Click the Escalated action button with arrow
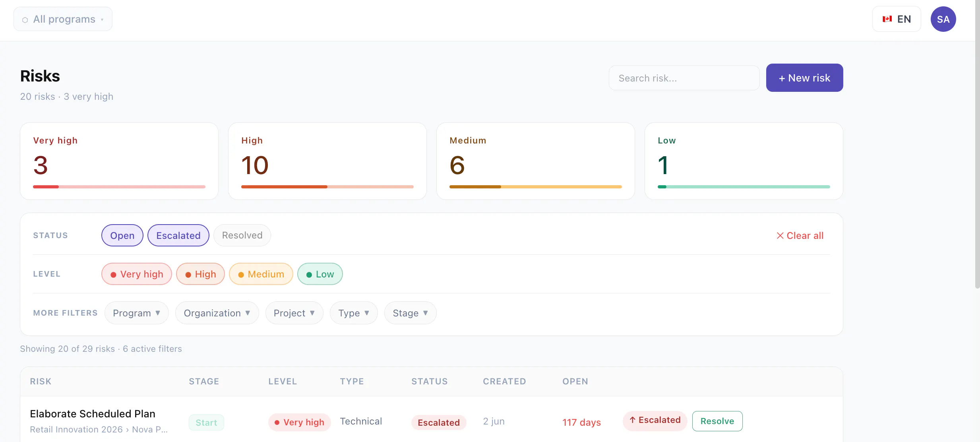The height and width of the screenshot is (442, 980). point(655,421)
